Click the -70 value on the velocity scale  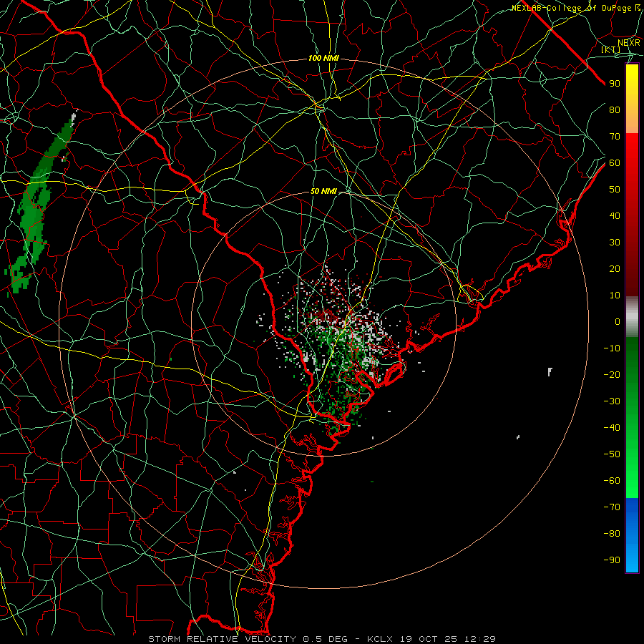tap(612, 507)
